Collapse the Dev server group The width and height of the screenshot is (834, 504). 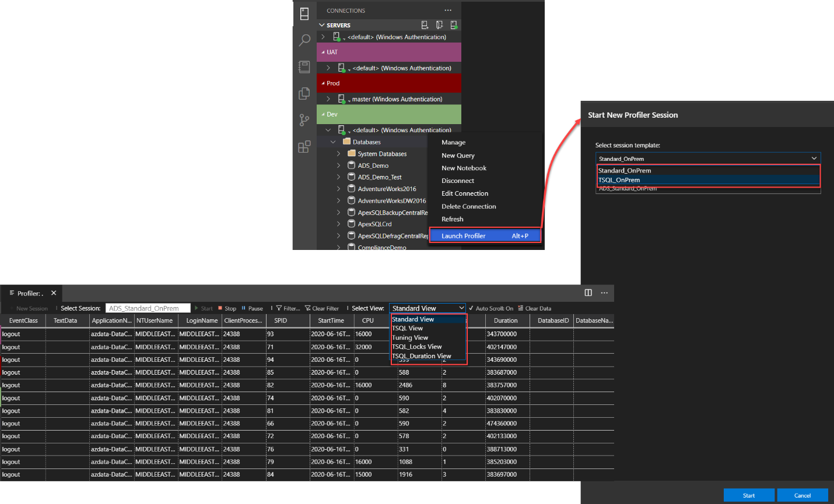[324, 114]
